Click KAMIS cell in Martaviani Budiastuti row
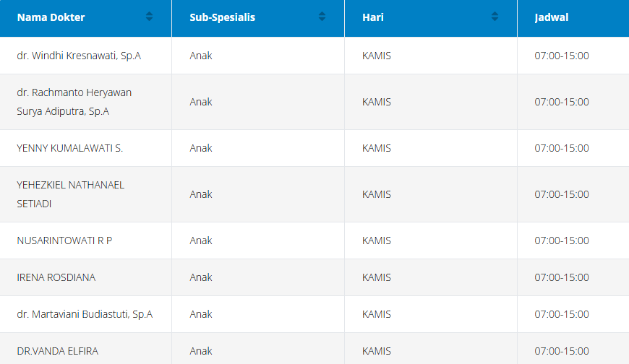Viewport: 629px width, 364px height. coord(376,314)
